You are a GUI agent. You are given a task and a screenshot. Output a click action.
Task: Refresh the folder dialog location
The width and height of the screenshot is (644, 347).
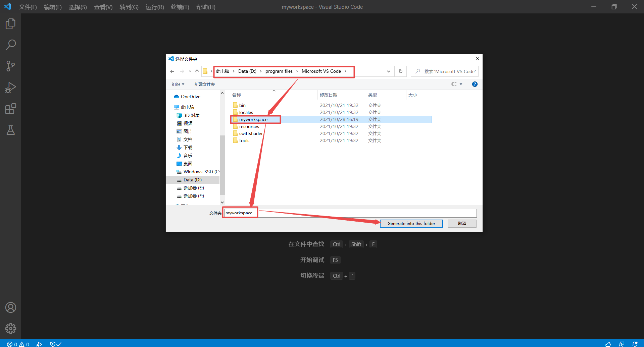coord(400,71)
